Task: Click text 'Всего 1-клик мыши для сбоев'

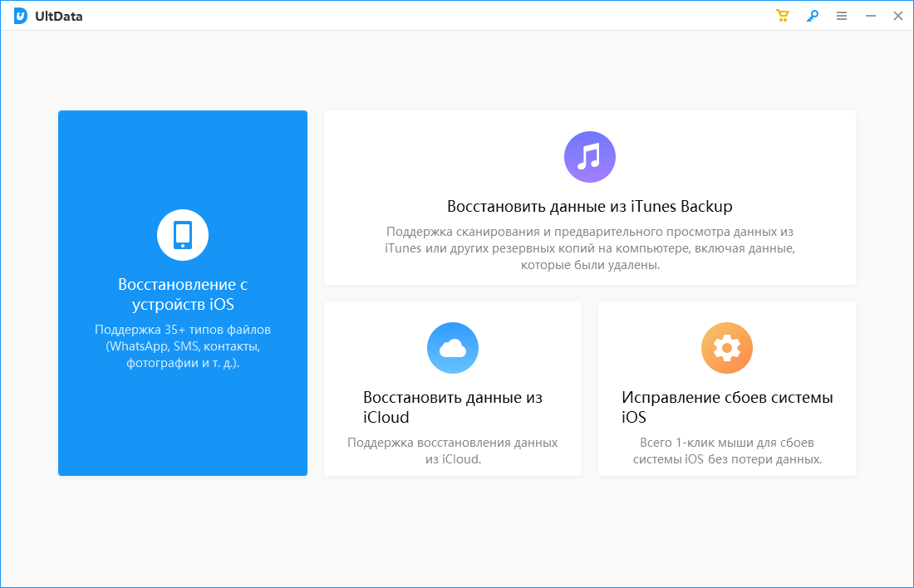Action: point(727,443)
